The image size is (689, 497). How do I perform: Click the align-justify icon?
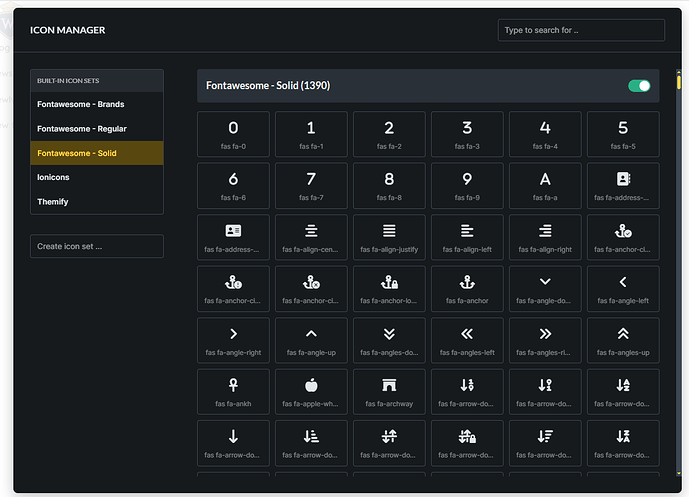click(389, 236)
